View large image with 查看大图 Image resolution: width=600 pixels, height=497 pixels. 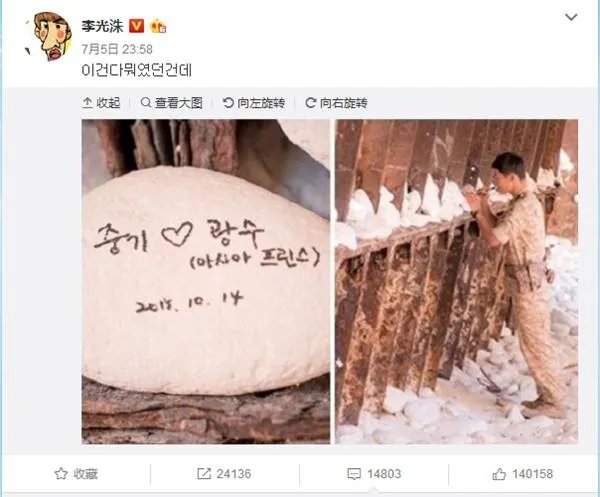(171, 103)
